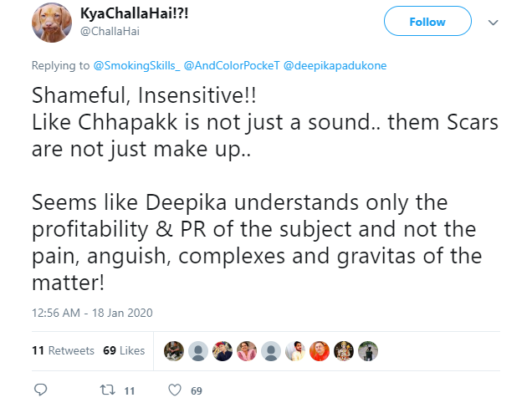Like the tweet with the heart icon
Screen dimensions: 532x408
(x=175, y=390)
